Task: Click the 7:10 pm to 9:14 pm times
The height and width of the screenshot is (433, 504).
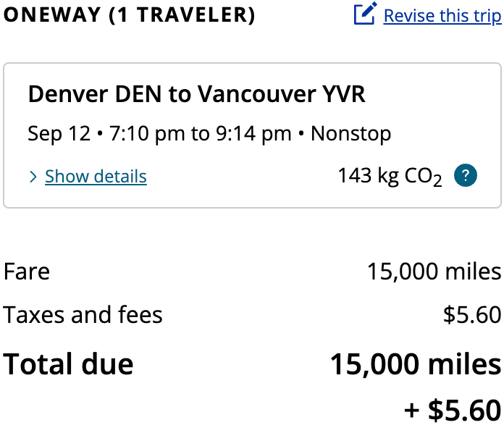Action: coord(201,133)
